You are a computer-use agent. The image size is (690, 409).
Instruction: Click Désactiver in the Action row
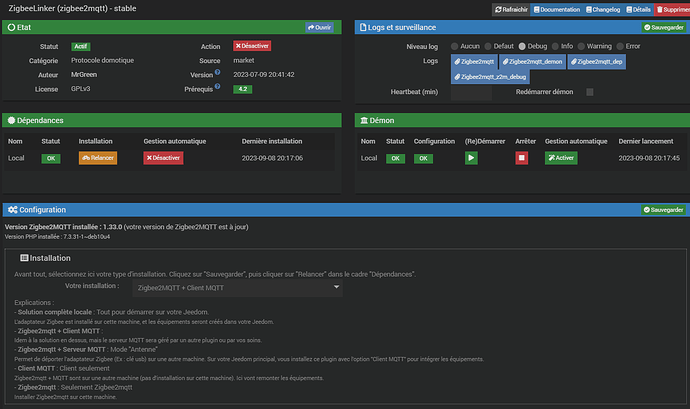pos(251,46)
